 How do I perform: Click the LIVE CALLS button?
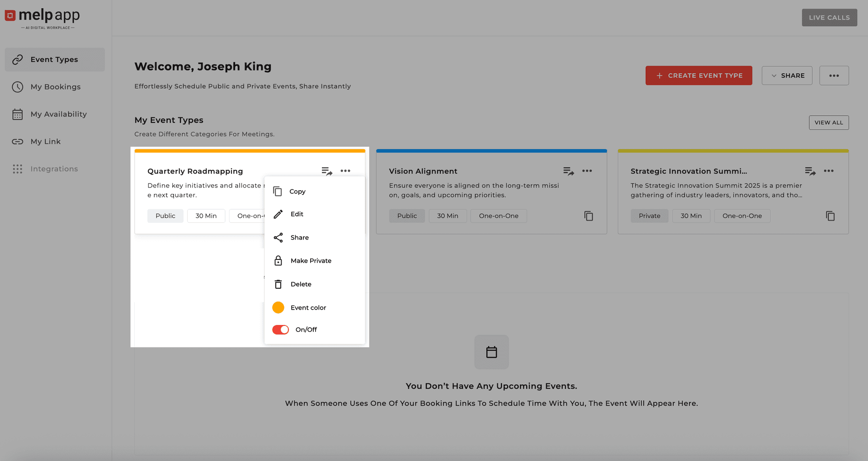point(829,17)
